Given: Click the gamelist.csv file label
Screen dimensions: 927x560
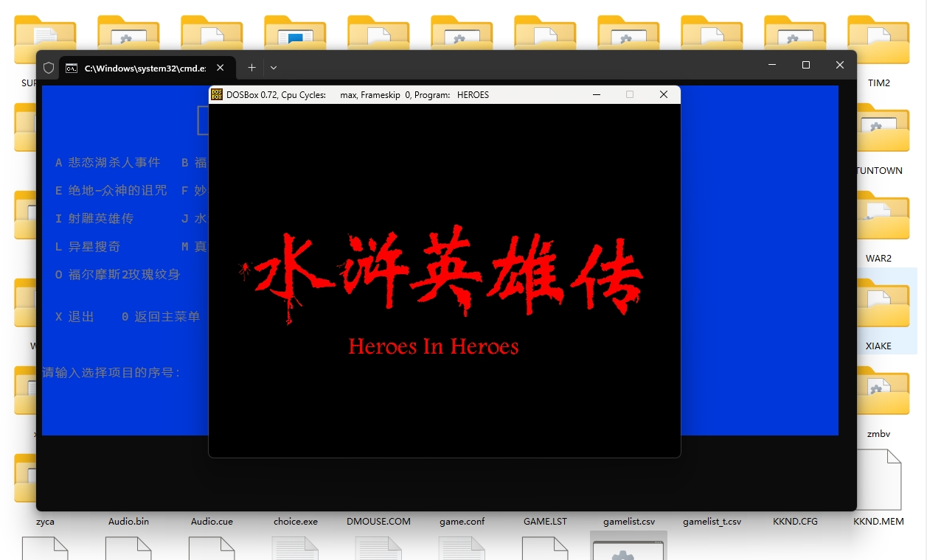Looking at the screenshot, I should click(628, 521).
